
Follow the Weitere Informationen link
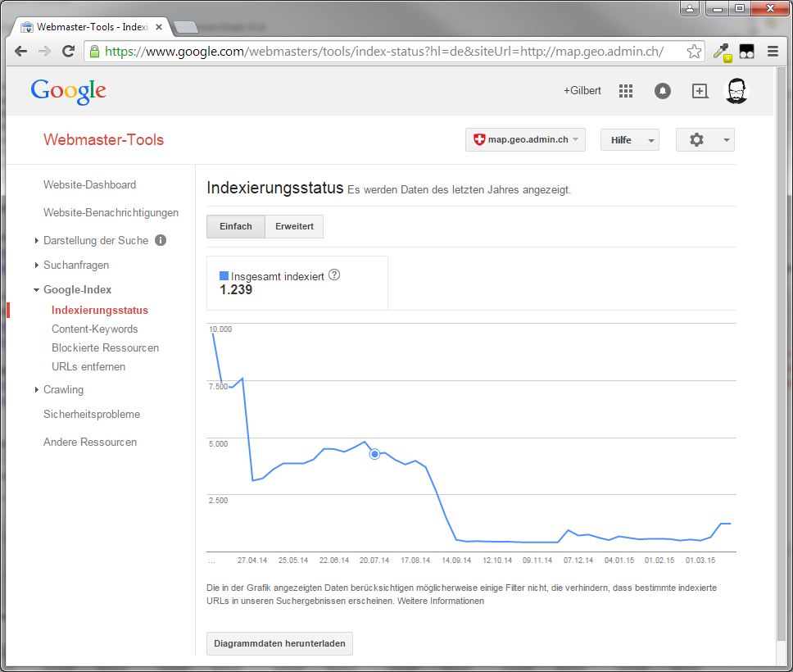pos(441,601)
